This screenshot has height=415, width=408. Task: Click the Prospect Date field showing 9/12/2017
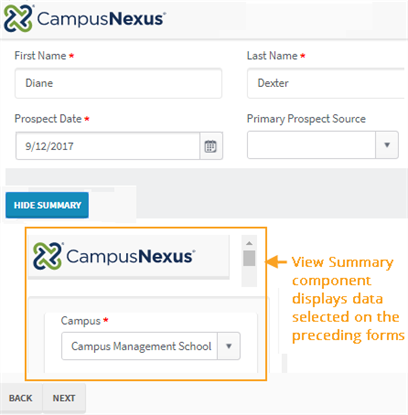[108, 146]
